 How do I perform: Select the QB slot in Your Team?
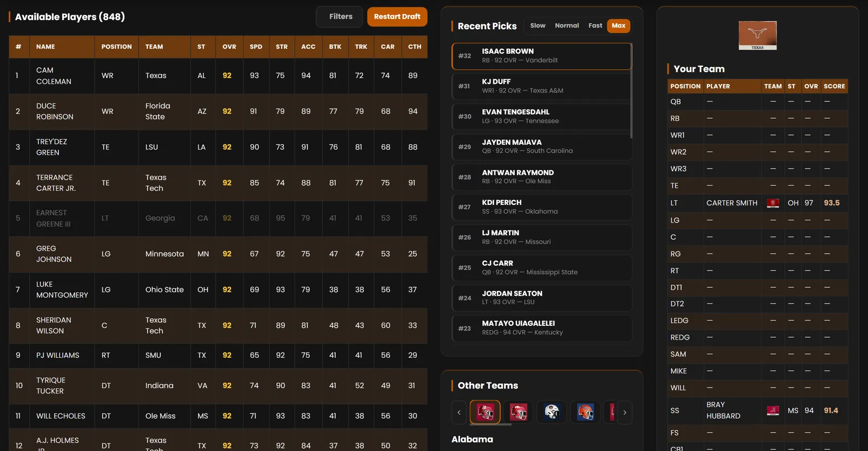pyautogui.click(x=758, y=102)
